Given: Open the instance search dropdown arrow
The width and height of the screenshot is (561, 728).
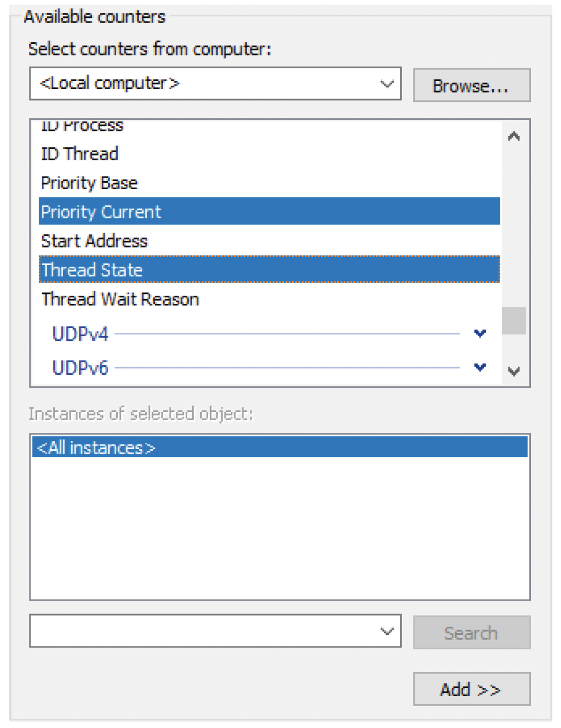Looking at the screenshot, I should click(x=387, y=631).
